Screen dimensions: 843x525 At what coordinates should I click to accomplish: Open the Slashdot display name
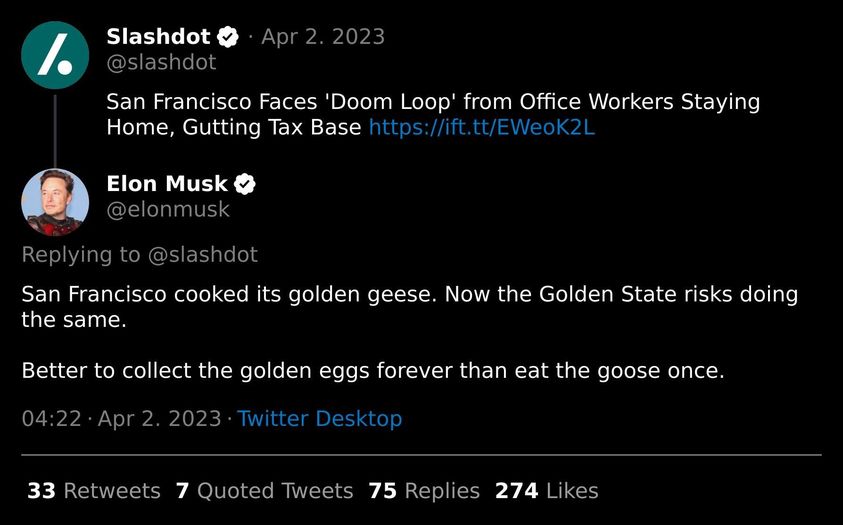coord(158,37)
